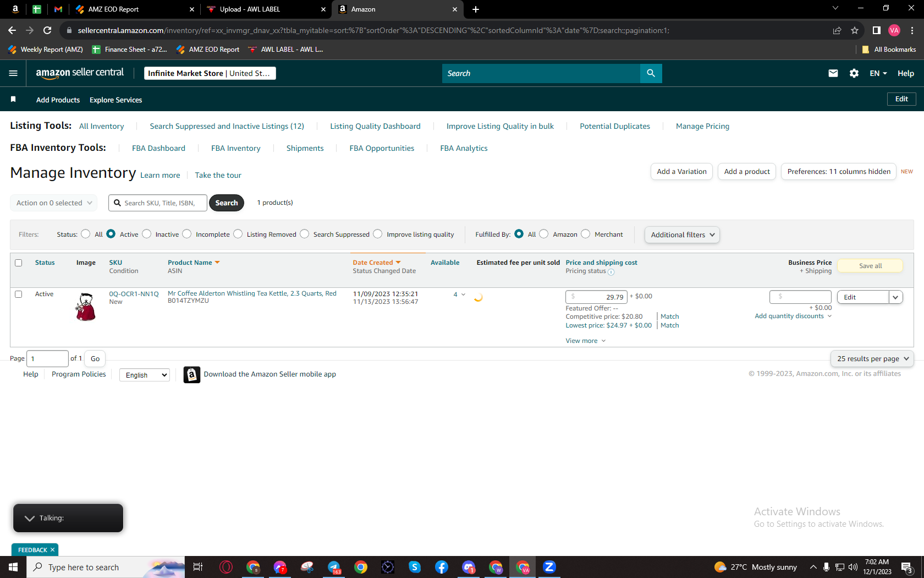The width and height of the screenshot is (924, 578).
Task: Open a new browser tab
Action: point(476,9)
